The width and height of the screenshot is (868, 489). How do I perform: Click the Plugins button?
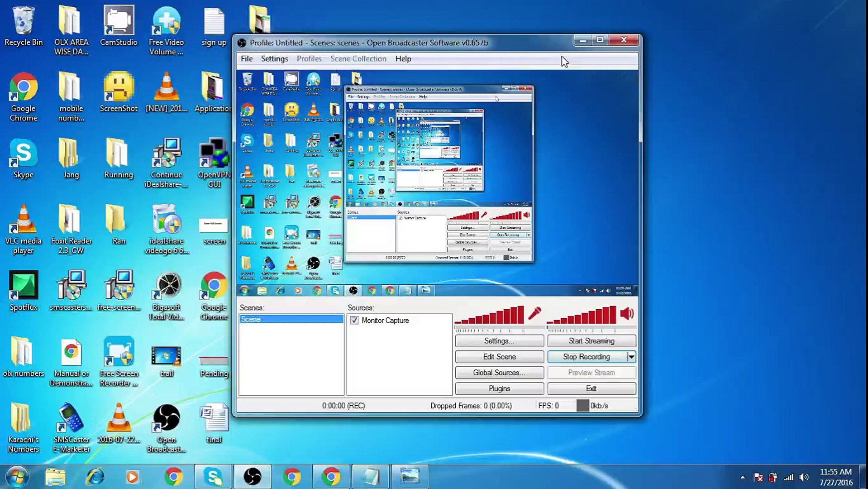click(x=499, y=388)
